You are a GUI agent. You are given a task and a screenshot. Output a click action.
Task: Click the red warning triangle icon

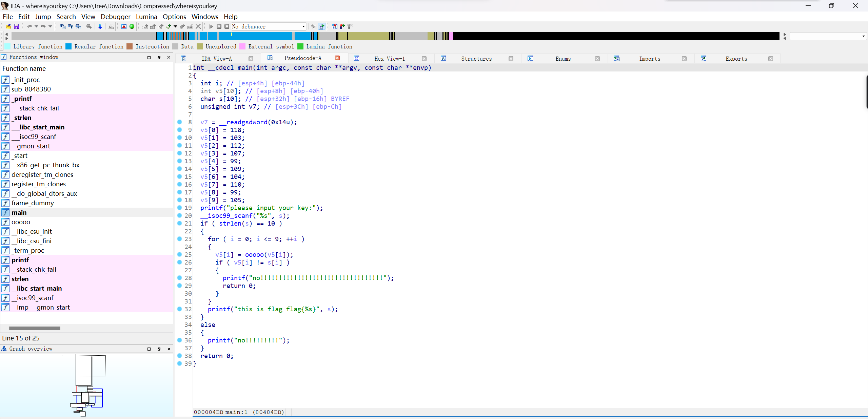point(124,26)
